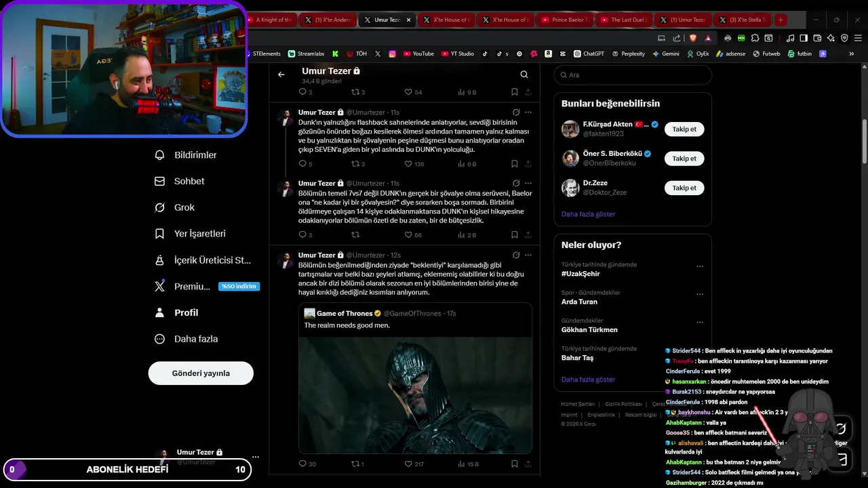868x488 pixels.
Task: Open account menu dots beside Umur Tezer
Action: pos(256,457)
